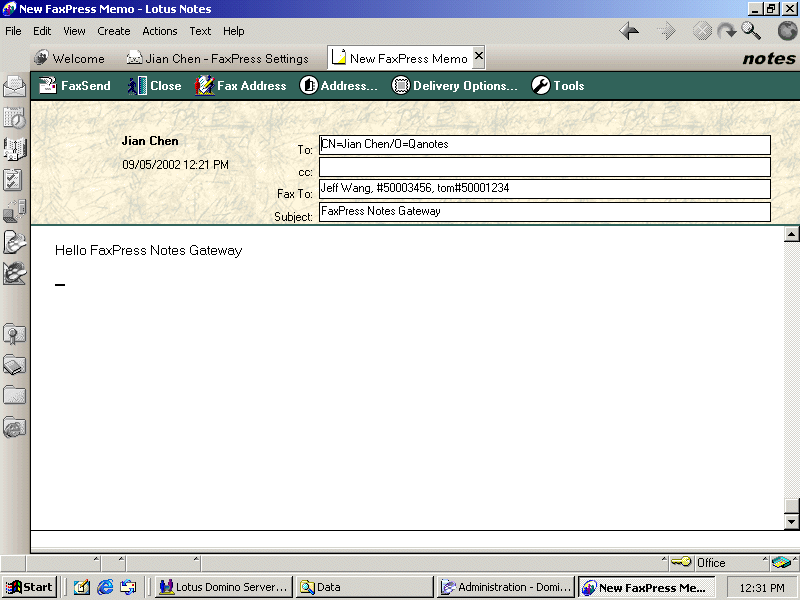This screenshot has height=600, width=800.
Task: Click the Windows Start button
Action: point(29,587)
